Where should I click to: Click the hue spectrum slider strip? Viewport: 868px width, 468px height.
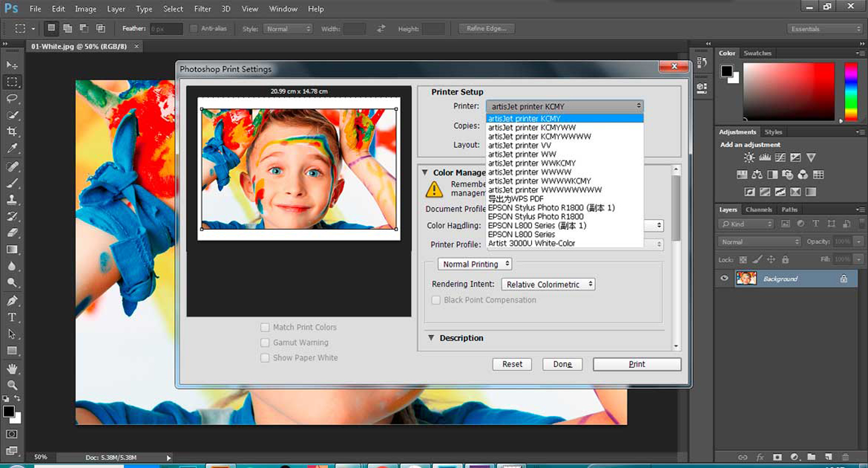point(851,91)
